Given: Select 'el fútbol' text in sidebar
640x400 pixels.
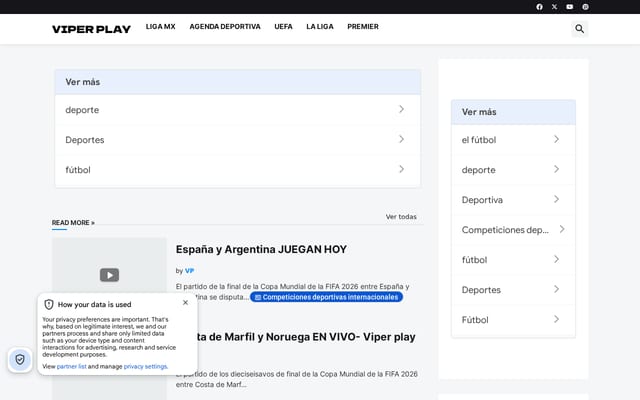Looking at the screenshot, I should pos(479,140).
